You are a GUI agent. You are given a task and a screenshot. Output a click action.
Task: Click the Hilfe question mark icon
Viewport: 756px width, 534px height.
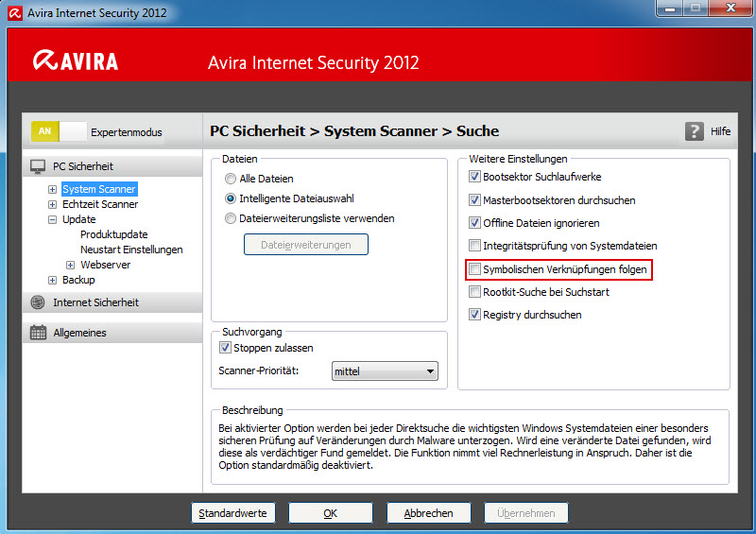pos(694,131)
